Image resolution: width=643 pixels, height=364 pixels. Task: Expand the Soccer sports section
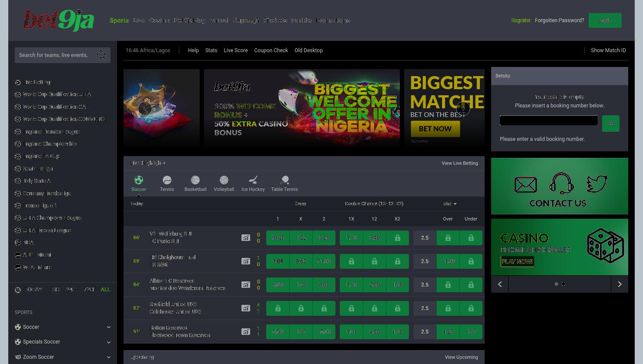pyautogui.click(x=63, y=327)
